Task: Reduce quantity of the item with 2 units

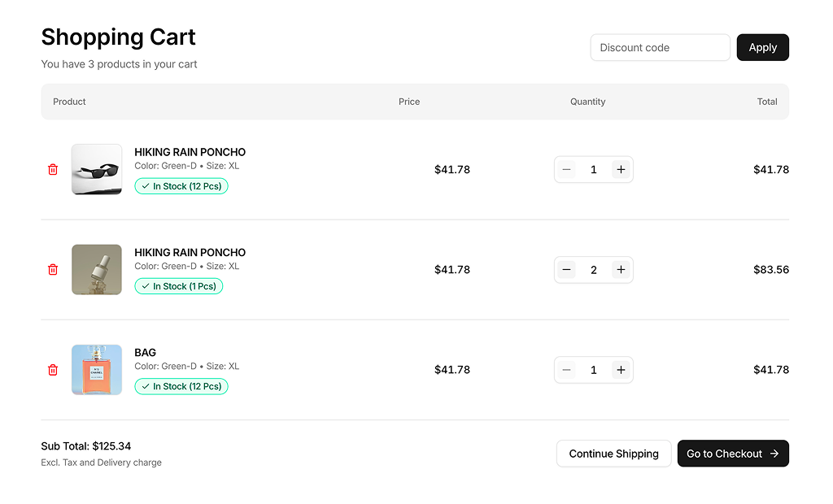Action: click(x=567, y=269)
